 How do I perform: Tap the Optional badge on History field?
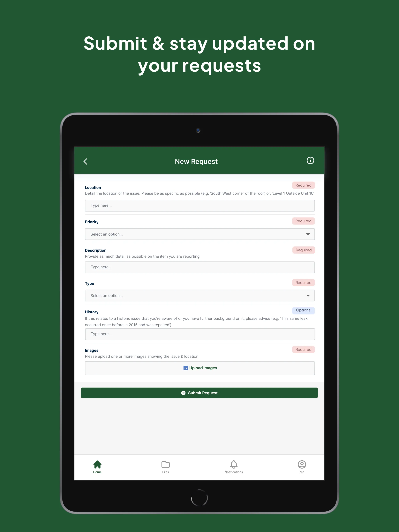(303, 310)
